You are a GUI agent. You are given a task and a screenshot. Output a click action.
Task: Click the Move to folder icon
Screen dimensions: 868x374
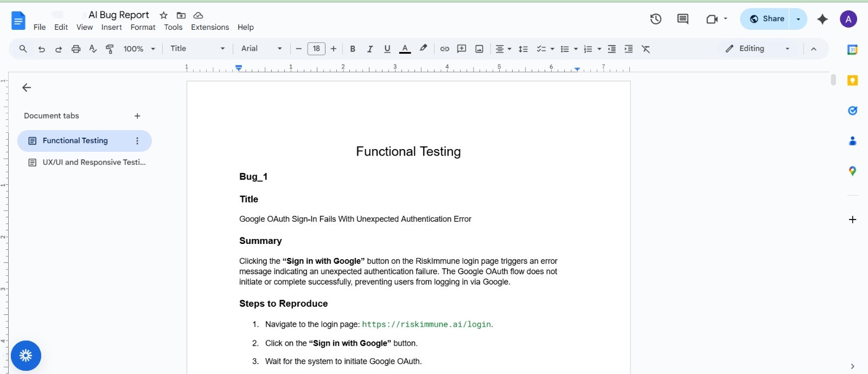(181, 15)
